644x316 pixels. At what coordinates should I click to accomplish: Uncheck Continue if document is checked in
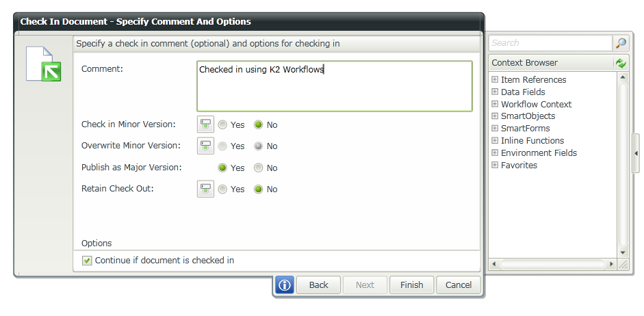(87, 261)
